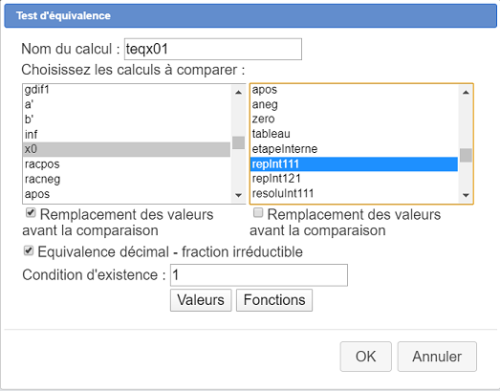
Task: Click the down arrow of left list scrollbar
Action: point(238,195)
